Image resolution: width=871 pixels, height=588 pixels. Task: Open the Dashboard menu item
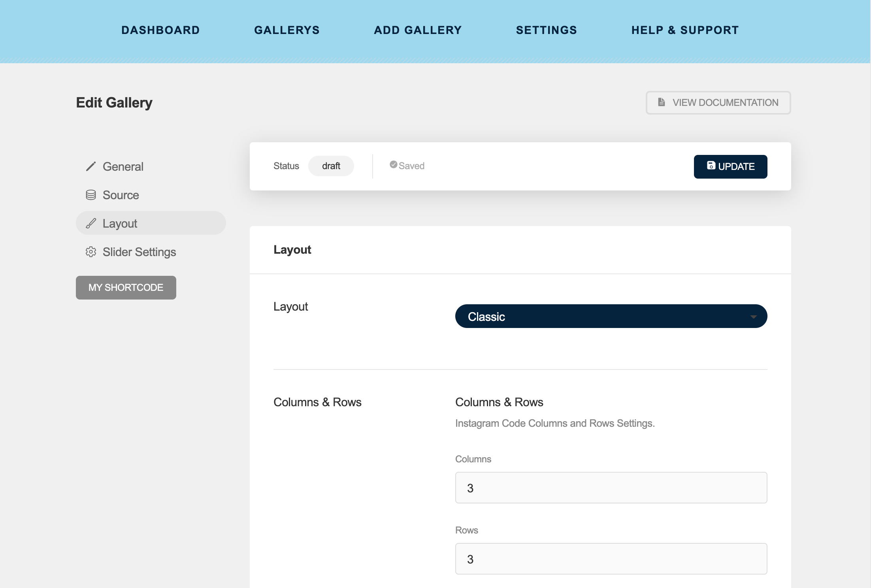click(x=160, y=30)
